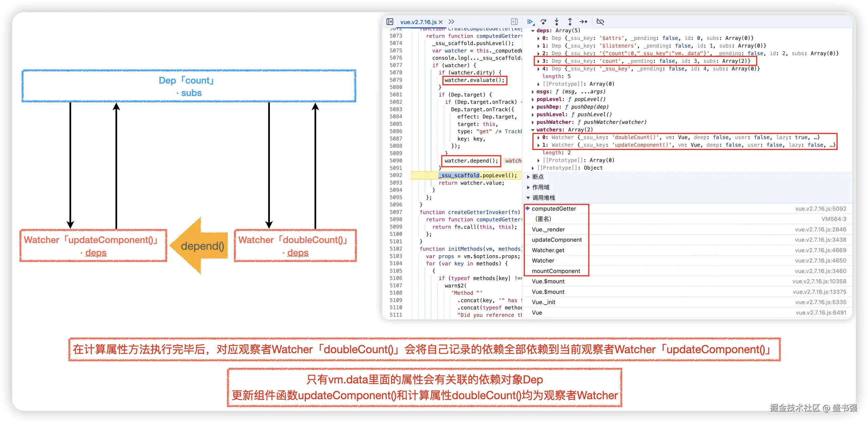Toggle the file navigator sidebar

point(390,22)
